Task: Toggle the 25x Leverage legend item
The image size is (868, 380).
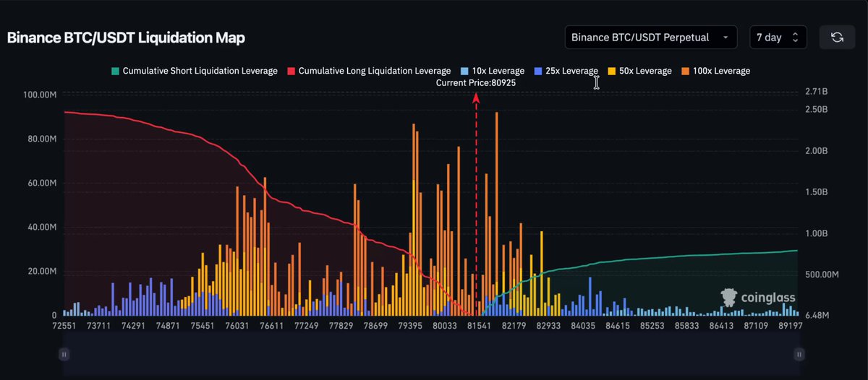Action: click(565, 71)
